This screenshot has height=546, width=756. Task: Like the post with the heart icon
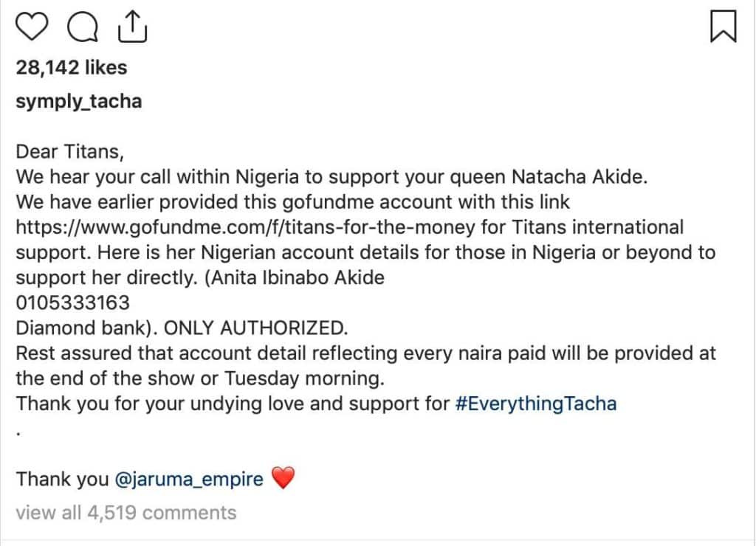[32, 27]
